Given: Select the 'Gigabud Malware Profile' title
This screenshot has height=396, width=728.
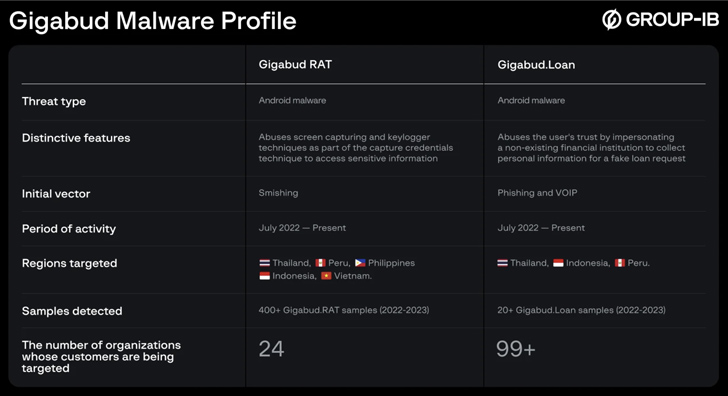Looking at the screenshot, I should coord(153,21).
